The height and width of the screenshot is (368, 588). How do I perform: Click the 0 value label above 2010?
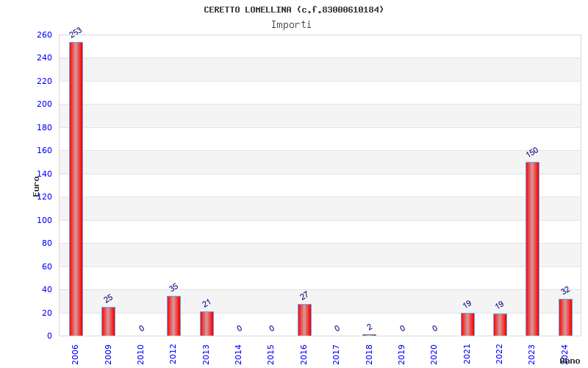(141, 328)
